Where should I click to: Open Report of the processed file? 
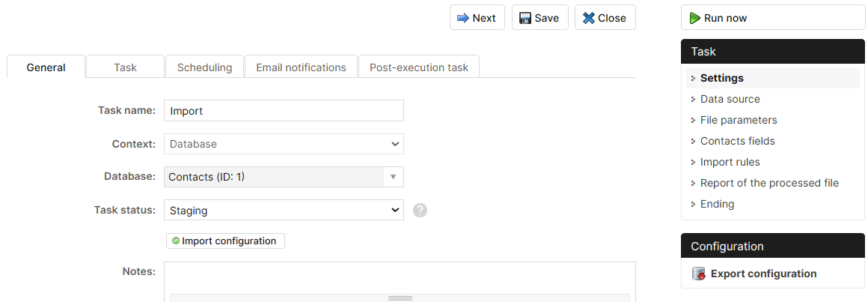(769, 184)
